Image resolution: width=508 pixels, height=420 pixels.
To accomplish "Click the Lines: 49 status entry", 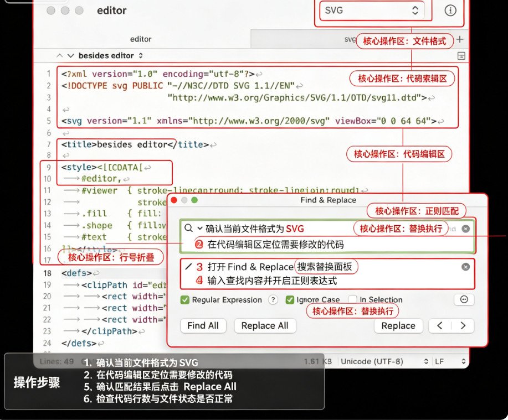I will coord(57,361).
